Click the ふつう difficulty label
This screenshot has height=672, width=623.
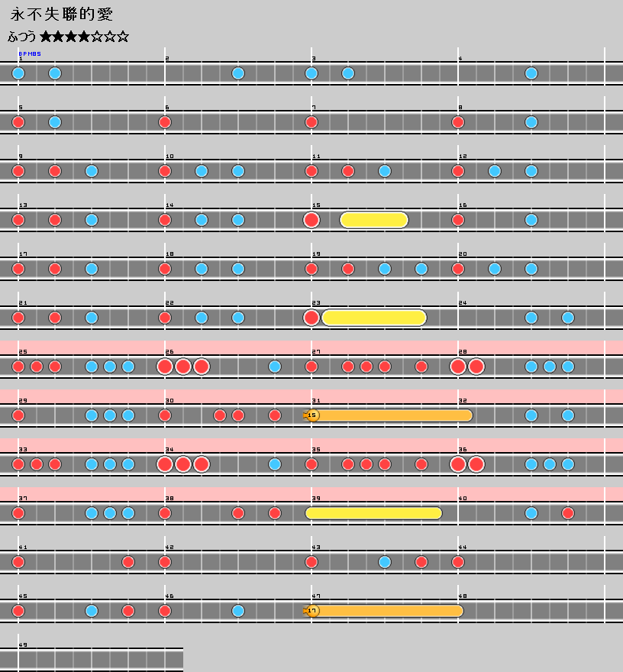coord(22,37)
